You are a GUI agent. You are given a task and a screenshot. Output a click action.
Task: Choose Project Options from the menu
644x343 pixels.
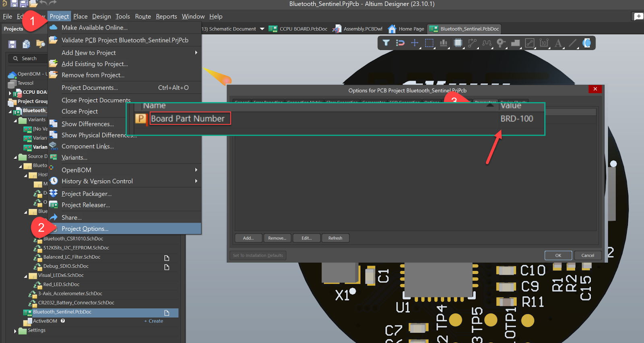pos(85,229)
